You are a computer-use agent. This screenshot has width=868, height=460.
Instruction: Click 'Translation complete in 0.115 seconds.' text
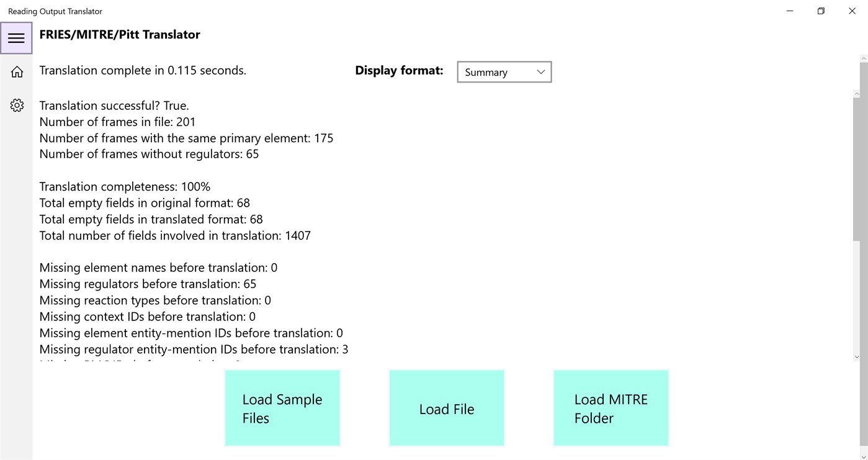point(143,71)
